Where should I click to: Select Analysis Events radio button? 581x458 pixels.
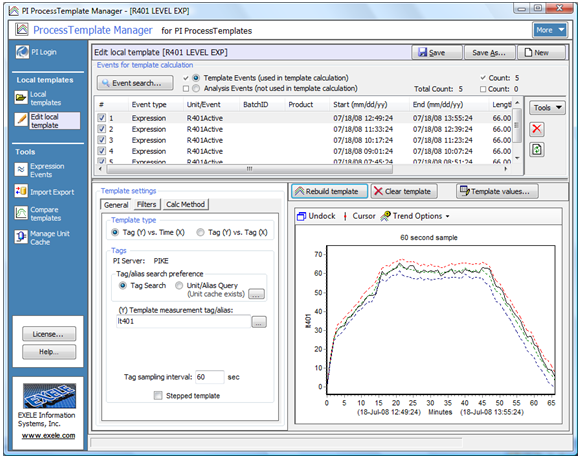[196, 88]
